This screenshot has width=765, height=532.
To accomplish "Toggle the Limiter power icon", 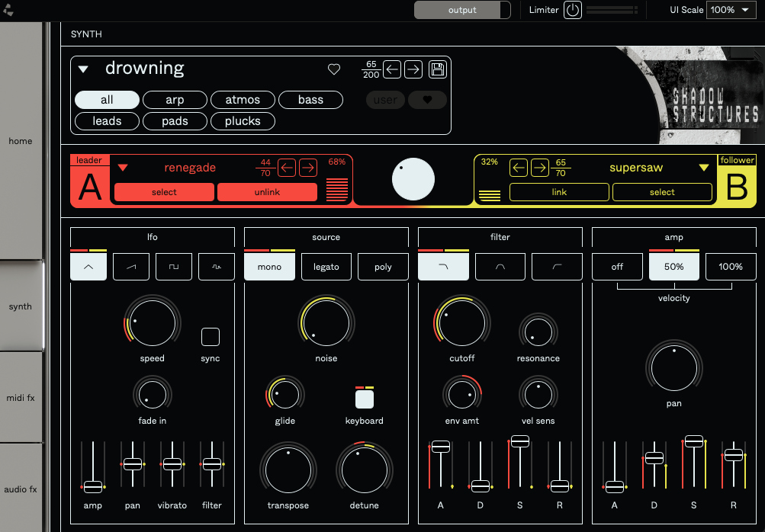I will click(x=572, y=10).
